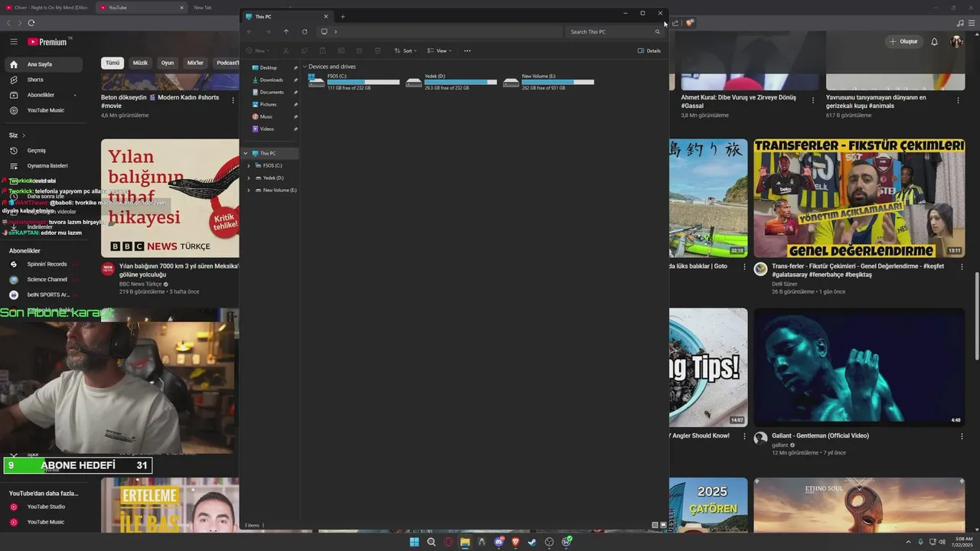Add a new File Explorer tab
This screenshot has height=551, width=980.
click(x=342, y=16)
